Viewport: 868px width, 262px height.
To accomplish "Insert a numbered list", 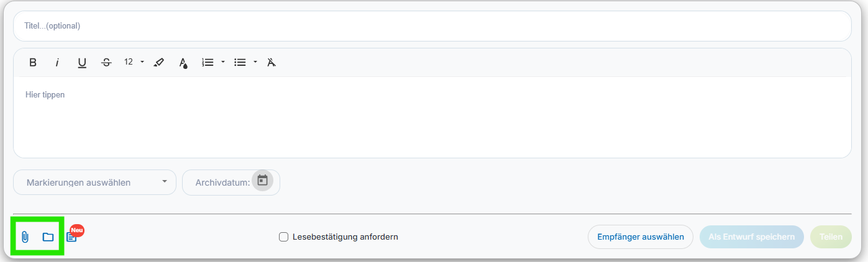I will click(208, 62).
